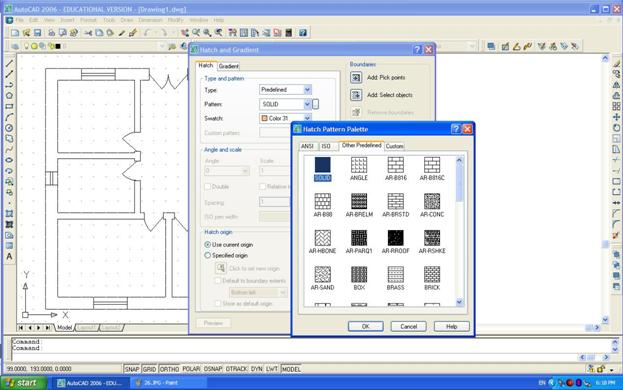Select the Specified origin radio button
The width and height of the screenshot is (623, 390).
pos(207,255)
